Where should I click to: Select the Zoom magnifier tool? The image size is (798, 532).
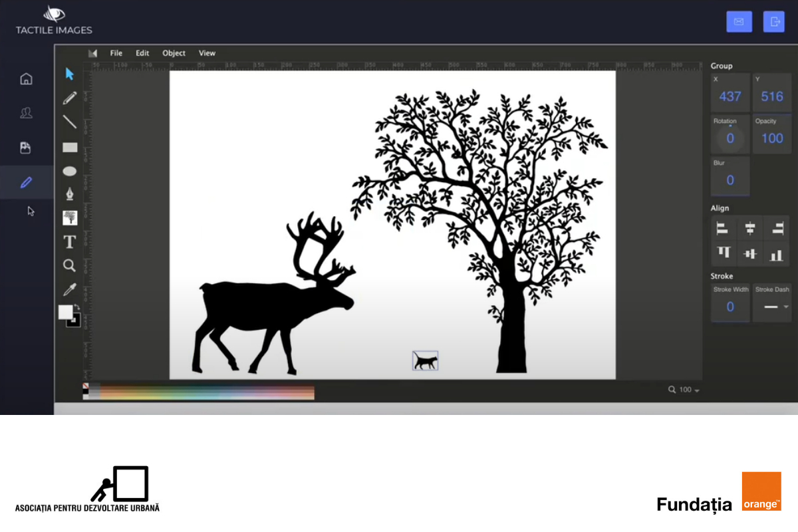[69, 265]
